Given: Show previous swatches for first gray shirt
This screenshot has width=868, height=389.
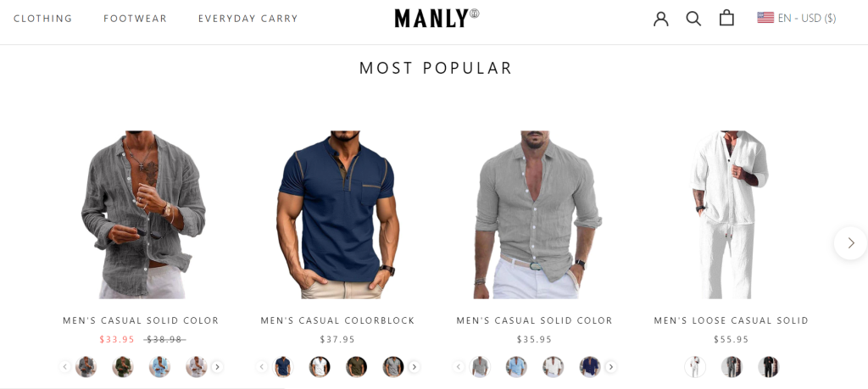Looking at the screenshot, I should (64, 367).
